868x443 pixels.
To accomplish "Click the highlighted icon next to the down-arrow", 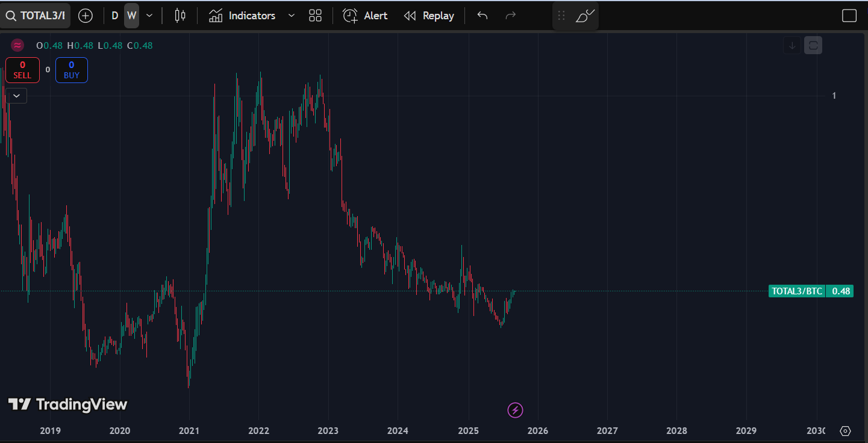I will (x=813, y=45).
